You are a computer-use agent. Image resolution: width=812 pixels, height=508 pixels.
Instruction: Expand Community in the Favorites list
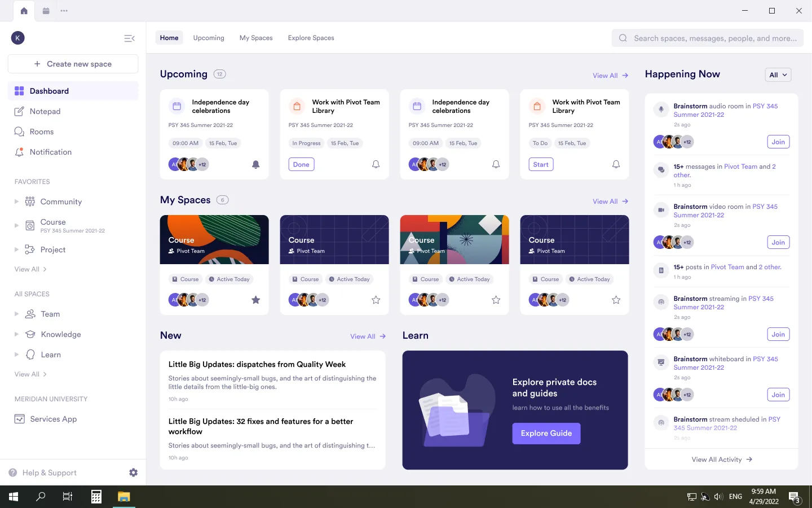click(16, 202)
